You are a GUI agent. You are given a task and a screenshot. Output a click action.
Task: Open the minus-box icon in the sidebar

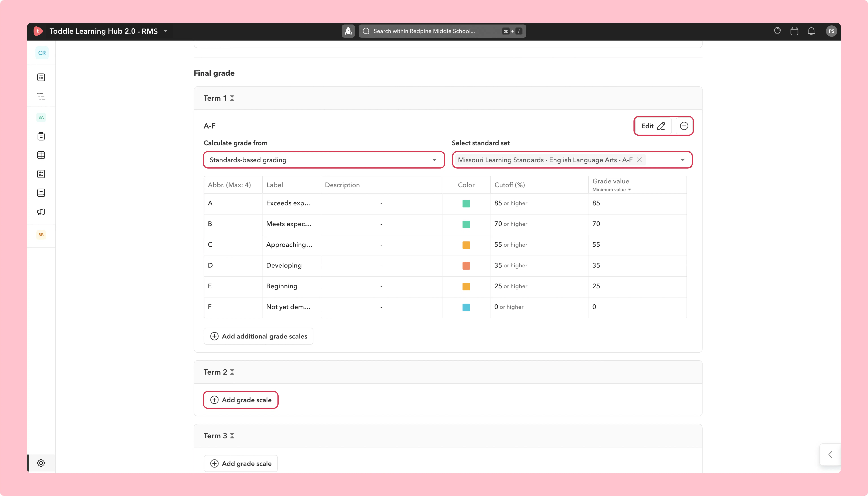[x=41, y=193]
